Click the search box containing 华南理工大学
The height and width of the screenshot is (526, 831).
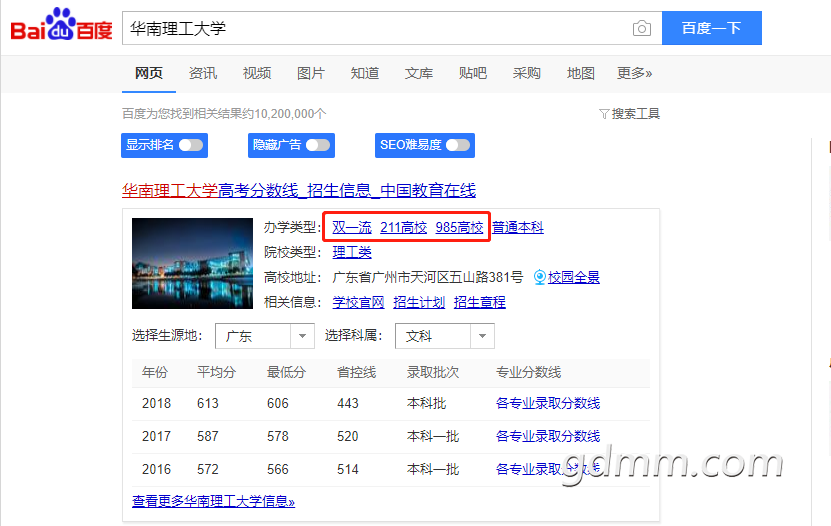(392, 28)
